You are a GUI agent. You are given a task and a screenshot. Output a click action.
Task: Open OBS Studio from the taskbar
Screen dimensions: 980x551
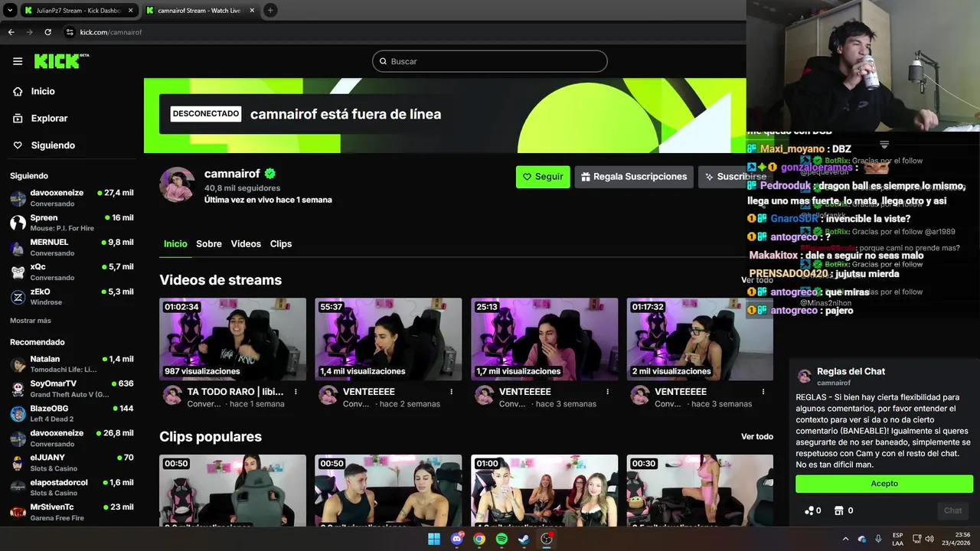[x=547, y=539]
